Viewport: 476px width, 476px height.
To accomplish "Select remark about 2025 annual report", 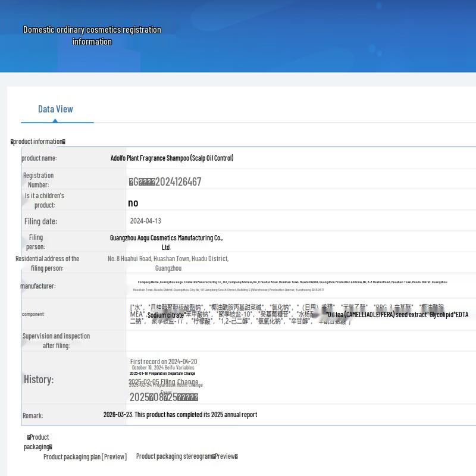I will coord(180,414).
